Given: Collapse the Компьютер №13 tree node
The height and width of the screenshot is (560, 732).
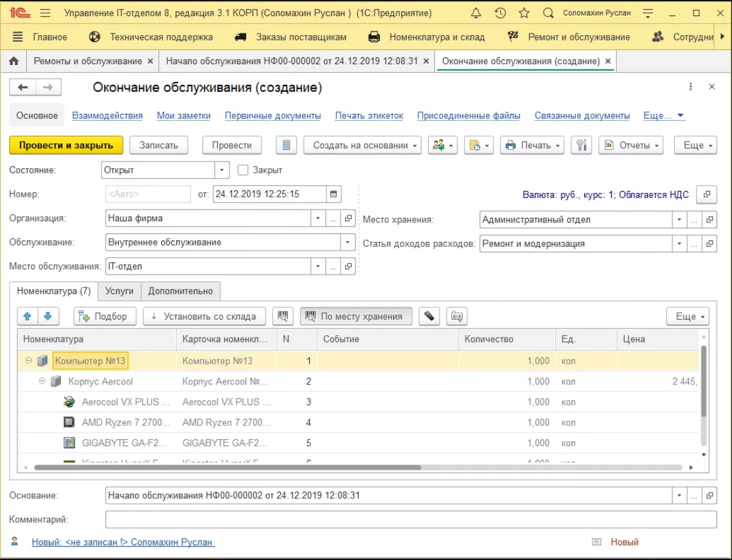Looking at the screenshot, I should coord(28,361).
